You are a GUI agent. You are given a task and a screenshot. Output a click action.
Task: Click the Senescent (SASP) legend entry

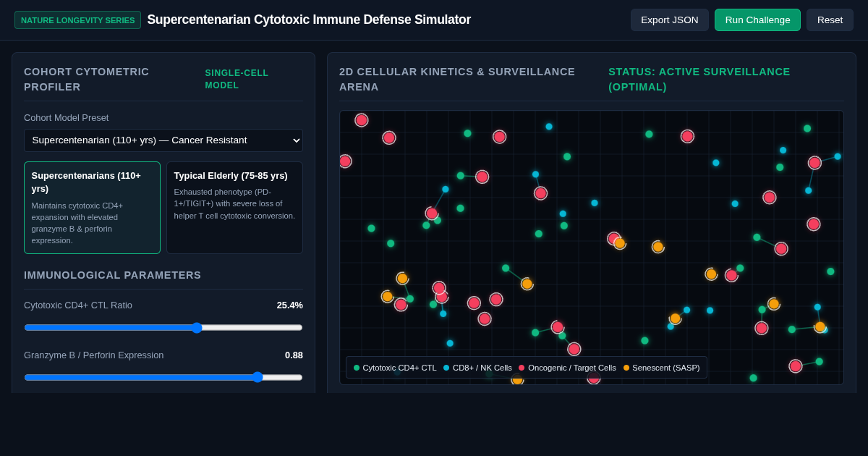pos(661,368)
